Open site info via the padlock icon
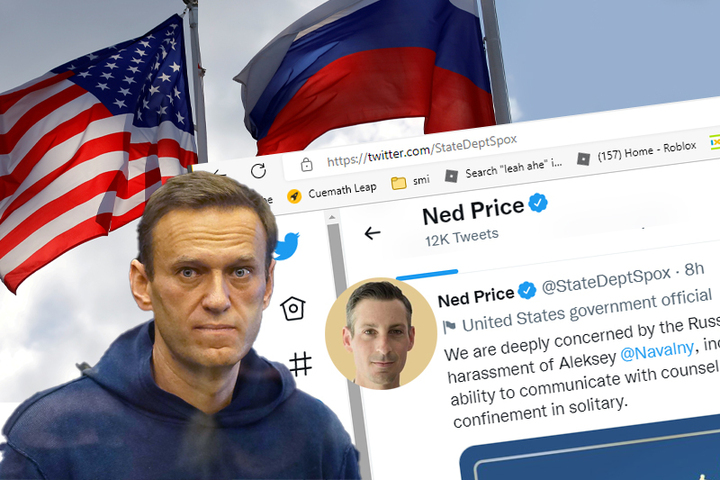This screenshot has width=720, height=480. click(306, 164)
